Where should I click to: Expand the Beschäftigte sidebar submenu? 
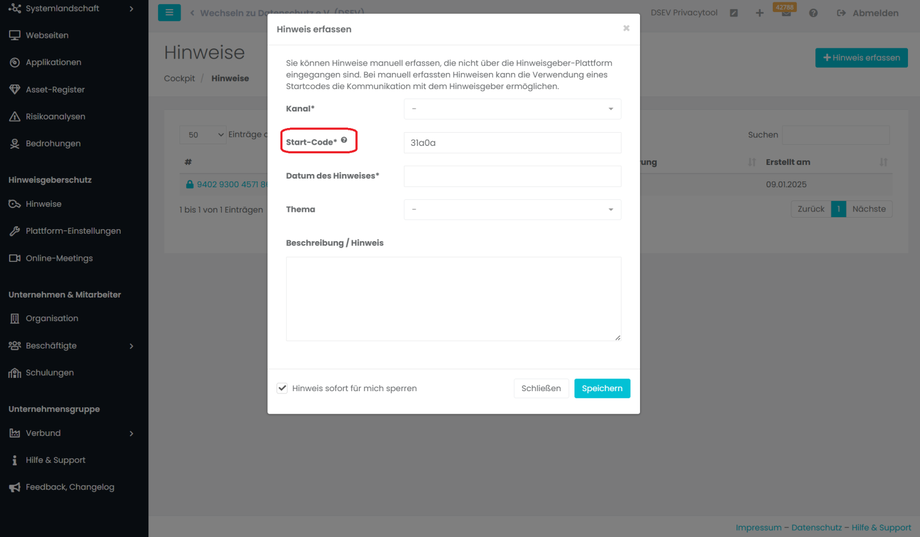(131, 346)
